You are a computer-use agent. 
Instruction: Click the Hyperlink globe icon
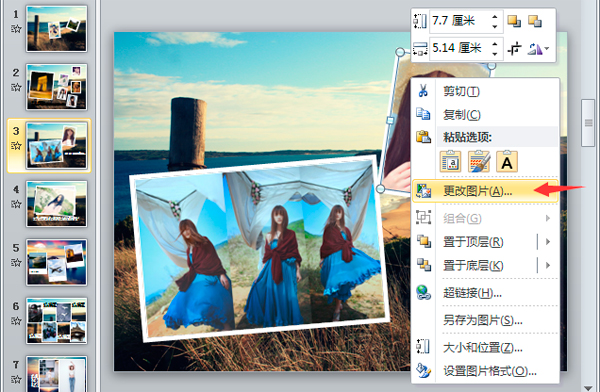[424, 293]
